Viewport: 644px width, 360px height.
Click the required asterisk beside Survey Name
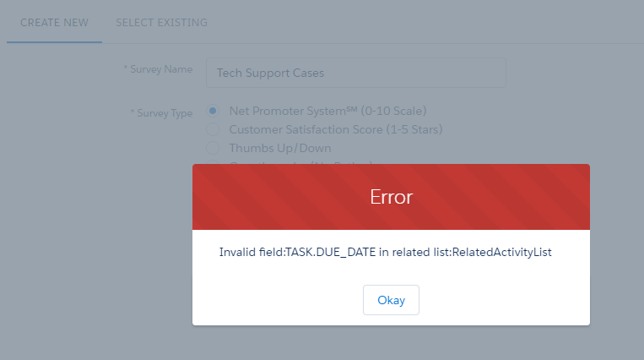point(125,67)
